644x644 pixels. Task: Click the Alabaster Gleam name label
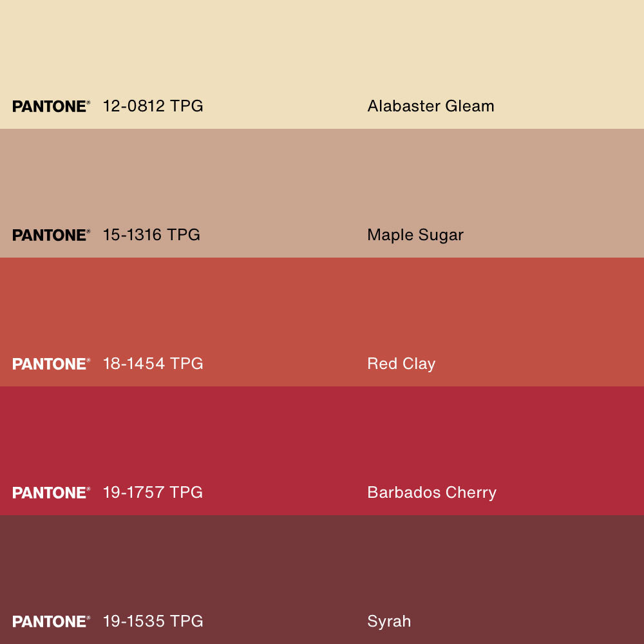(x=430, y=106)
